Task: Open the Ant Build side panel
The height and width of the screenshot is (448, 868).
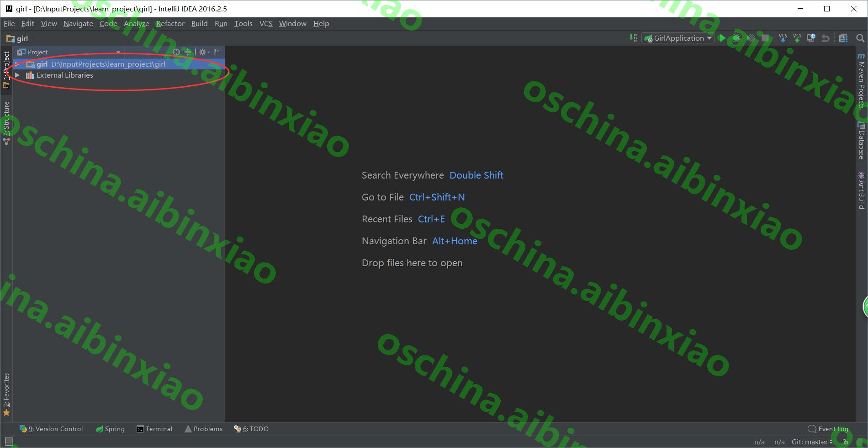Action: pos(861,190)
